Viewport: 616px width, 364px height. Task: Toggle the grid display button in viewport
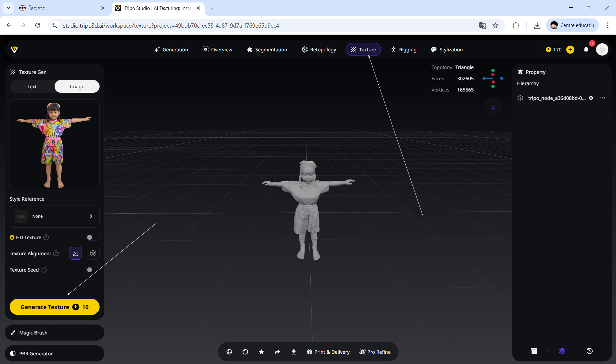pyautogui.click(x=493, y=107)
